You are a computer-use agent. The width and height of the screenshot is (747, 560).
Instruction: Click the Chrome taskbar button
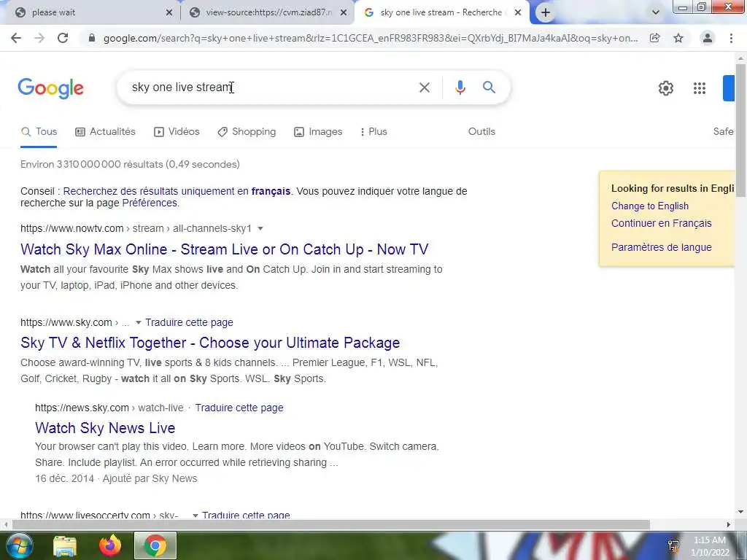click(155, 545)
